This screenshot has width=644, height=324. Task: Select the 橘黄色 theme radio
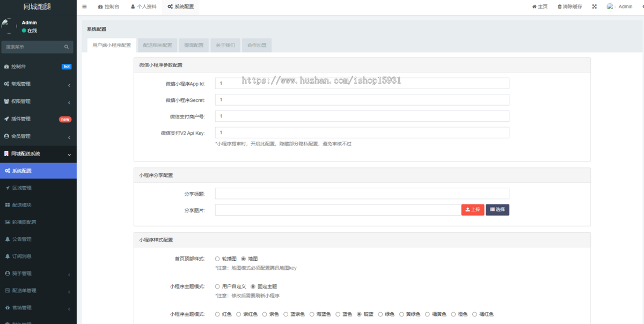(x=427, y=314)
